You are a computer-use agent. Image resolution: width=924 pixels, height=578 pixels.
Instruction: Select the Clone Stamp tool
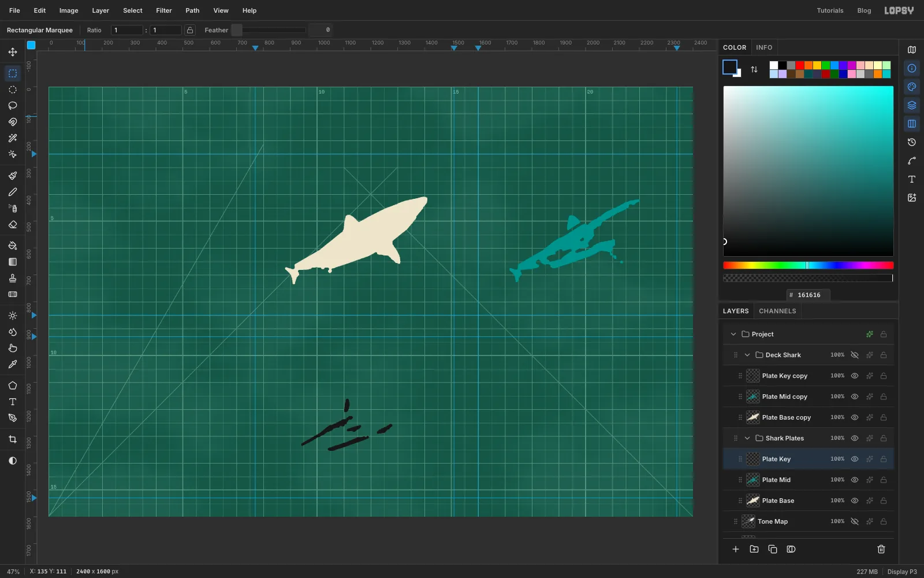[13, 278]
